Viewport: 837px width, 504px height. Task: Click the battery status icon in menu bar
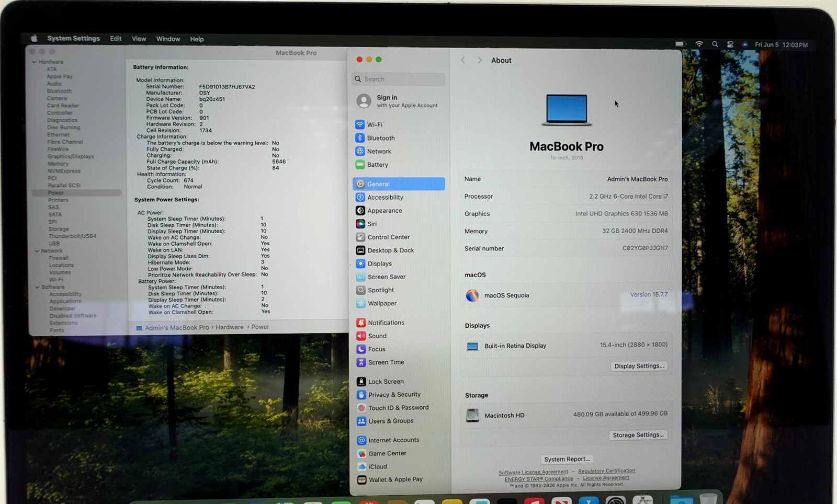[680, 44]
